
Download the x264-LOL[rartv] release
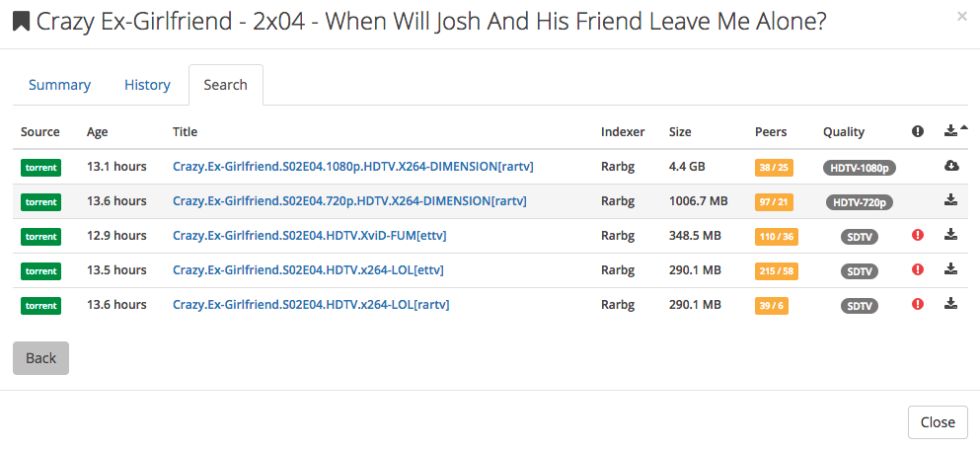[x=951, y=304]
